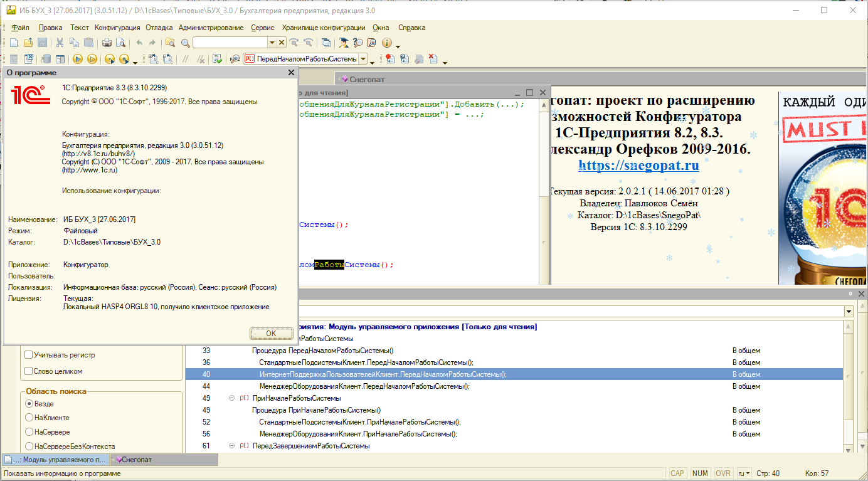Switch to Модуль управляемого приложения bottom tab

click(x=55, y=460)
